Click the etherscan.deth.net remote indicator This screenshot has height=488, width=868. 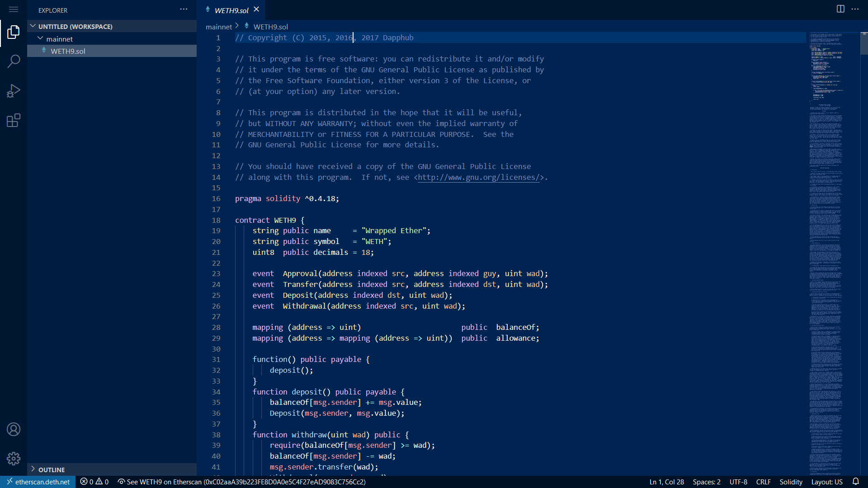point(38,482)
